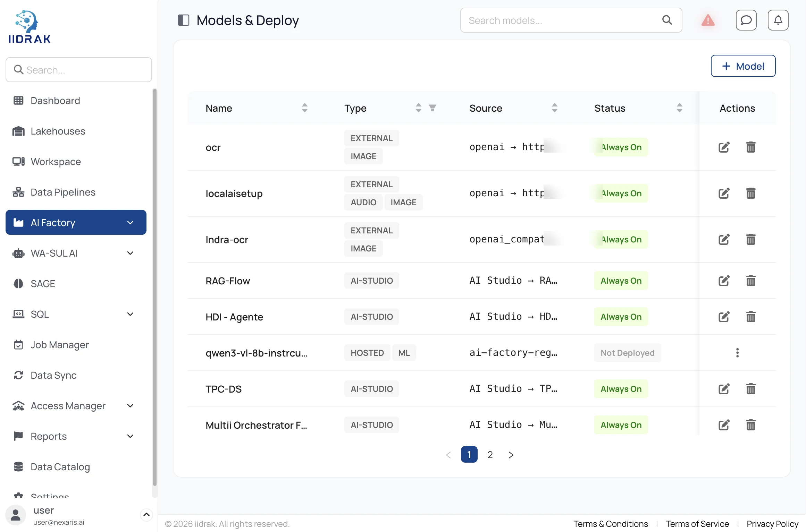The width and height of the screenshot is (806, 532).
Task: Open more actions for qwen3-vl-8b model
Action: [737, 353]
